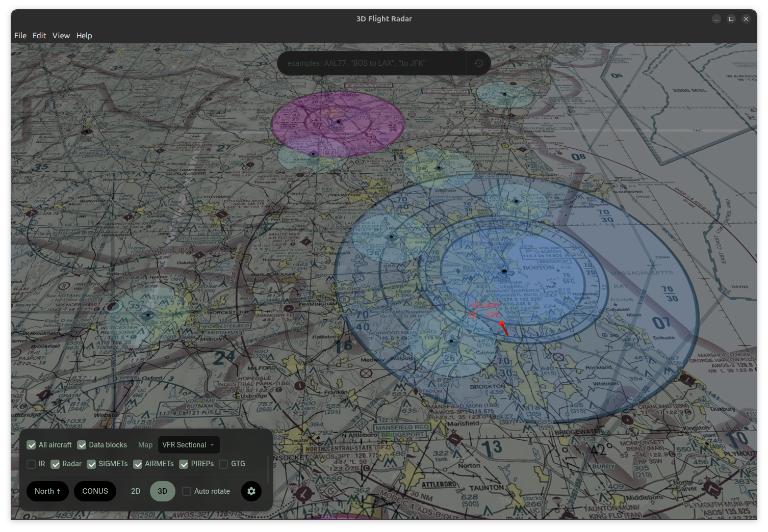The image size is (768, 532).
Task: Open the VFR Sectional map dropdown
Action: point(189,445)
